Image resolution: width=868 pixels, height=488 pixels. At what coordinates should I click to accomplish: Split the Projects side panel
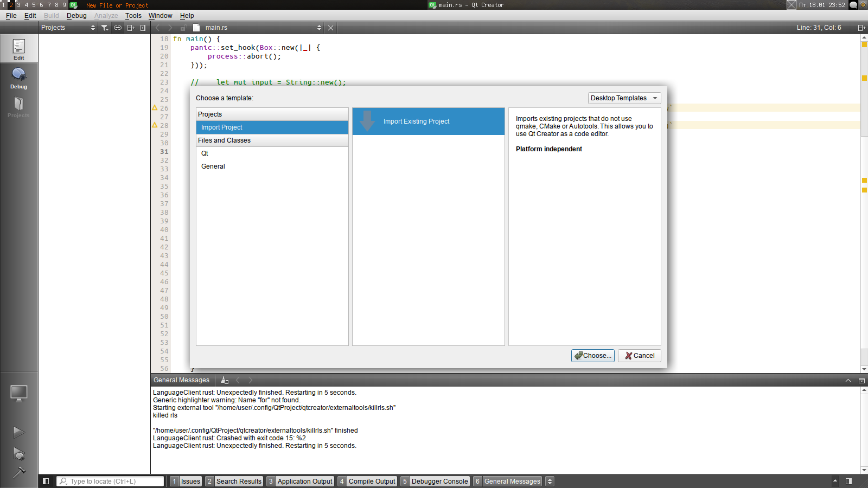click(131, 28)
